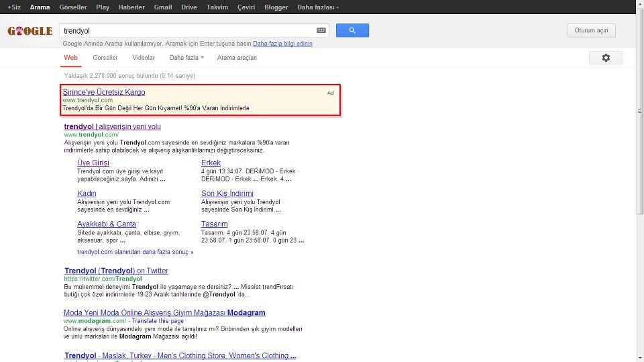This screenshot has width=644, height=362.
Task: Open the Şirince'ye Ücretsiz Kargo ad link
Action: click(104, 92)
